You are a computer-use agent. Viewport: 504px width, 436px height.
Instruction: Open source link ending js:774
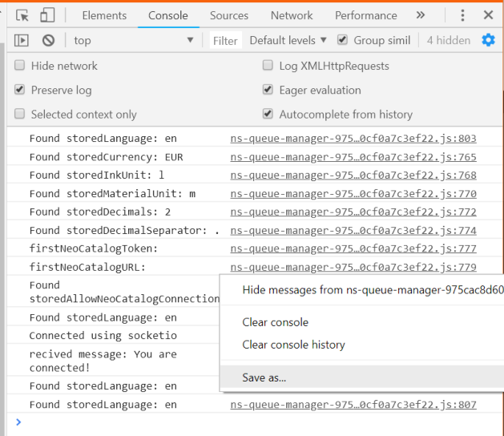353,230
